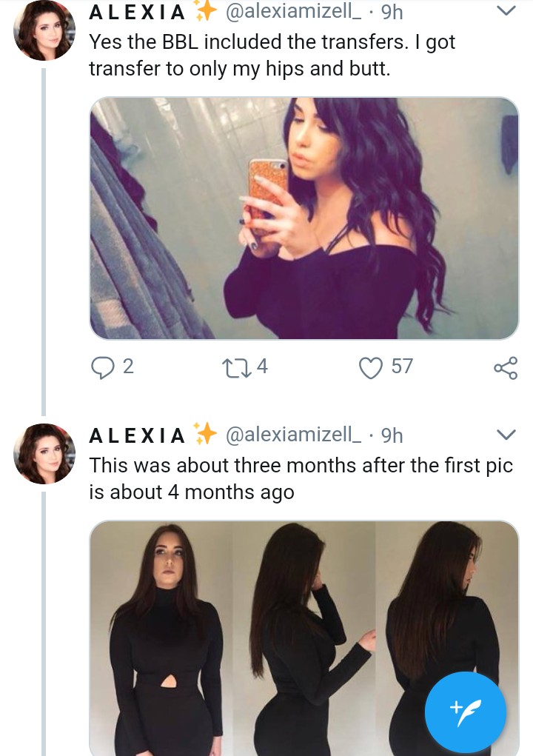Tap the share icon on first tweet
This screenshot has width=533, height=756.
(x=506, y=367)
